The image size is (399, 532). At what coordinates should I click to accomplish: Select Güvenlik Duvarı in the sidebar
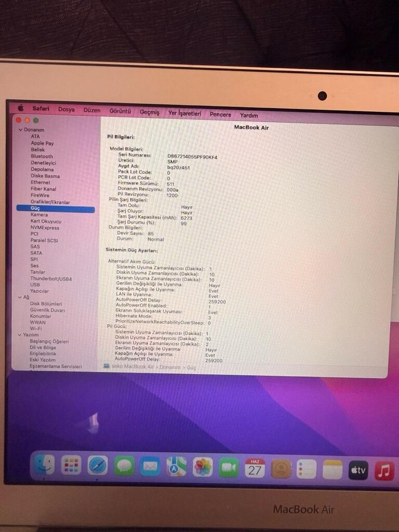point(47,310)
